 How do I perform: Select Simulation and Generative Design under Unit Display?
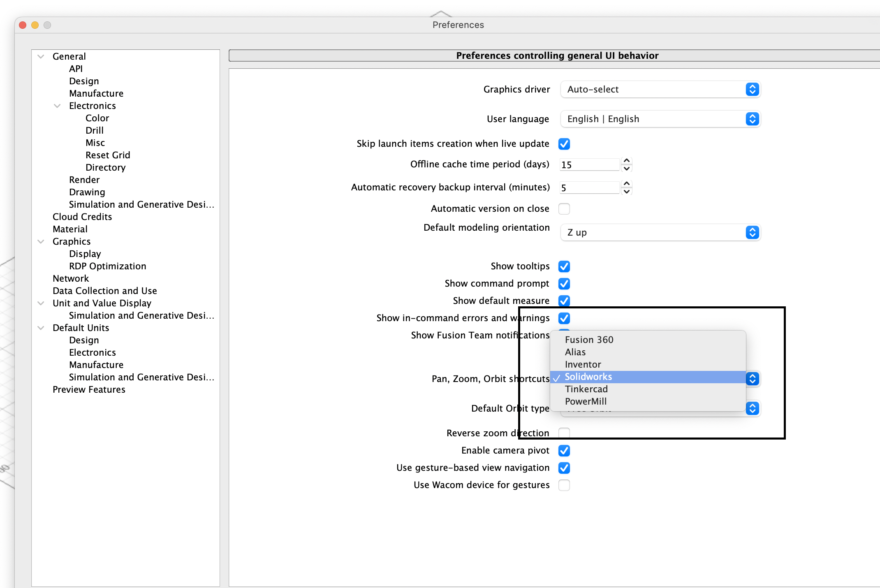[141, 316]
